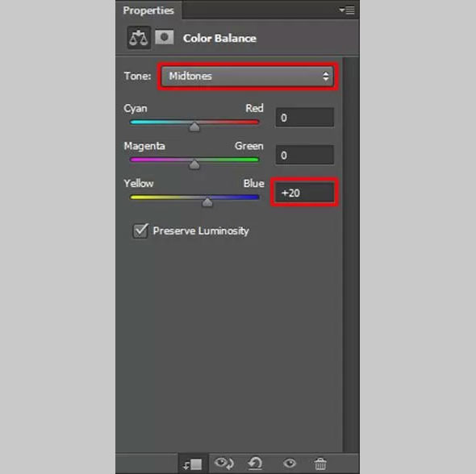Click the Cyan-Red value field
Screen dimensions: 476x474
(304, 118)
